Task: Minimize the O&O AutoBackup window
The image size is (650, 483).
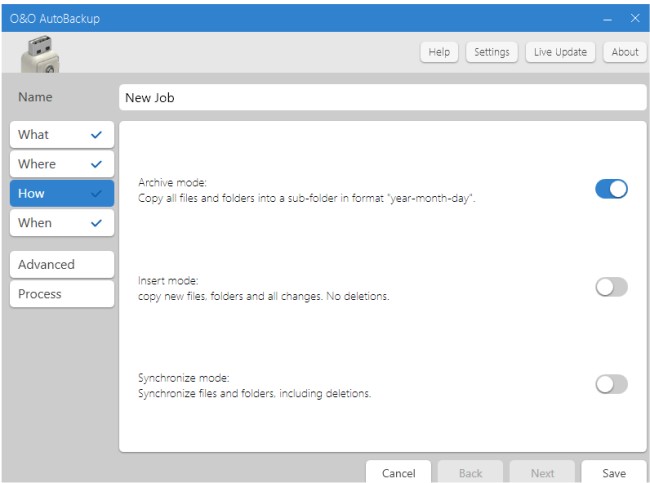Action: click(608, 19)
